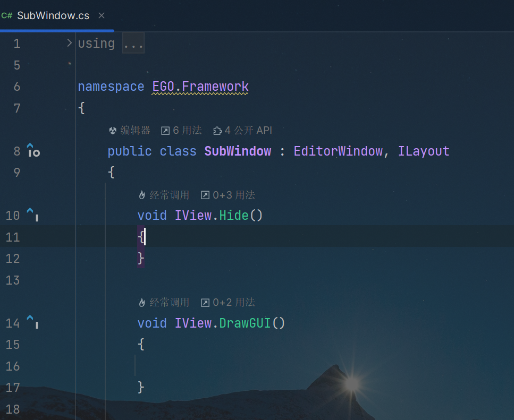The height and width of the screenshot is (420, 514).
Task: Click the SubWindow class name
Action: point(238,151)
